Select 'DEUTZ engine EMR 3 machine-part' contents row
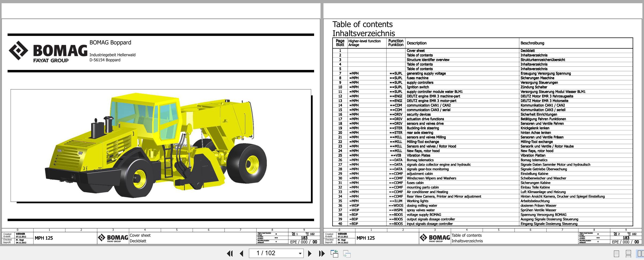This screenshot has width=644, height=260. point(433,96)
